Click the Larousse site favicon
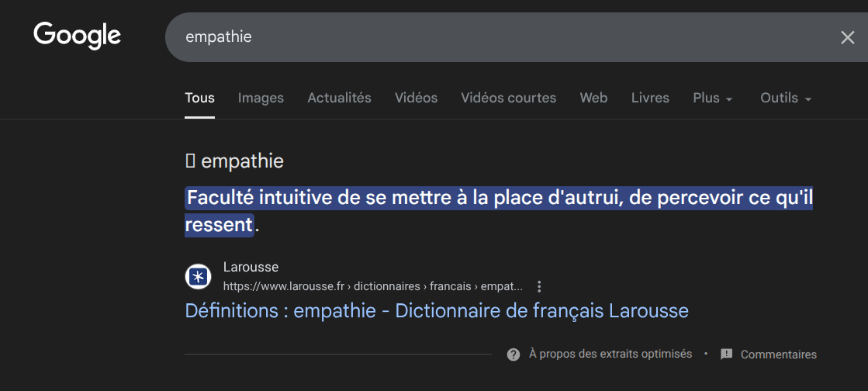Screen dimensions: 868x391 click(x=198, y=276)
